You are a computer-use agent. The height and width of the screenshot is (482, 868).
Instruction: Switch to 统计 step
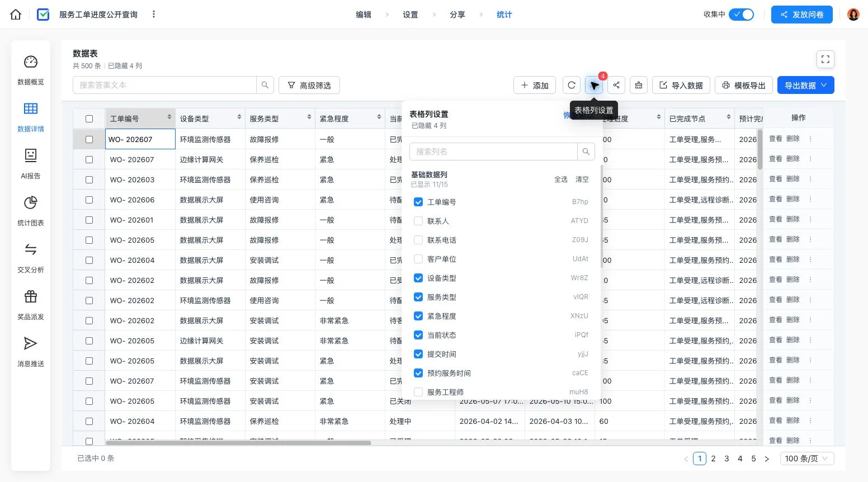tap(504, 15)
